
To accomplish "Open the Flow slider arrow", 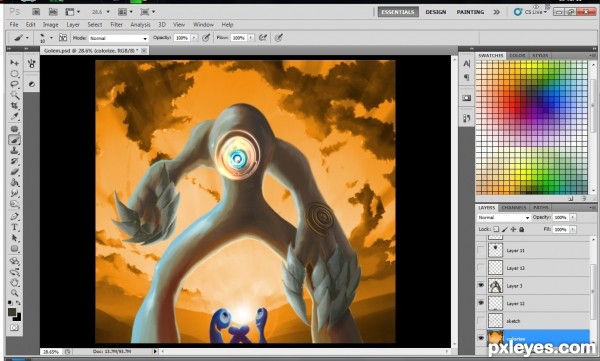I will 251,38.
